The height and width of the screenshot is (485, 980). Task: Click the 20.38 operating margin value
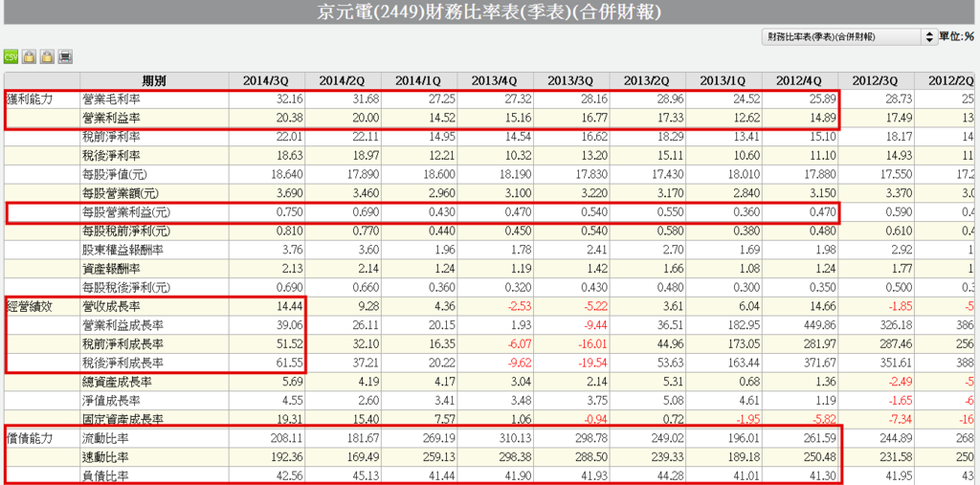(x=291, y=118)
